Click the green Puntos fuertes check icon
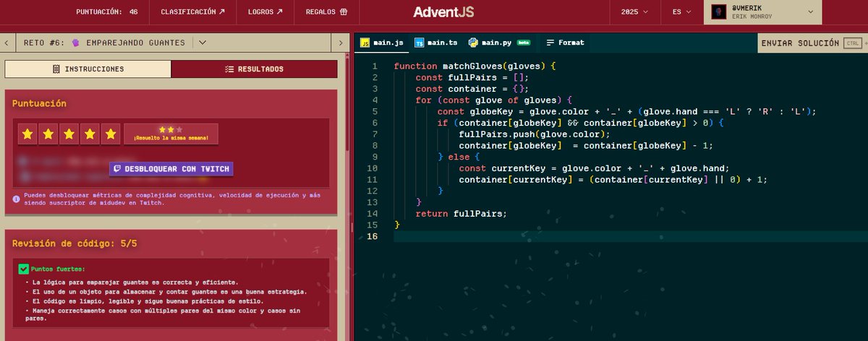The height and width of the screenshot is (341, 868). (x=23, y=269)
